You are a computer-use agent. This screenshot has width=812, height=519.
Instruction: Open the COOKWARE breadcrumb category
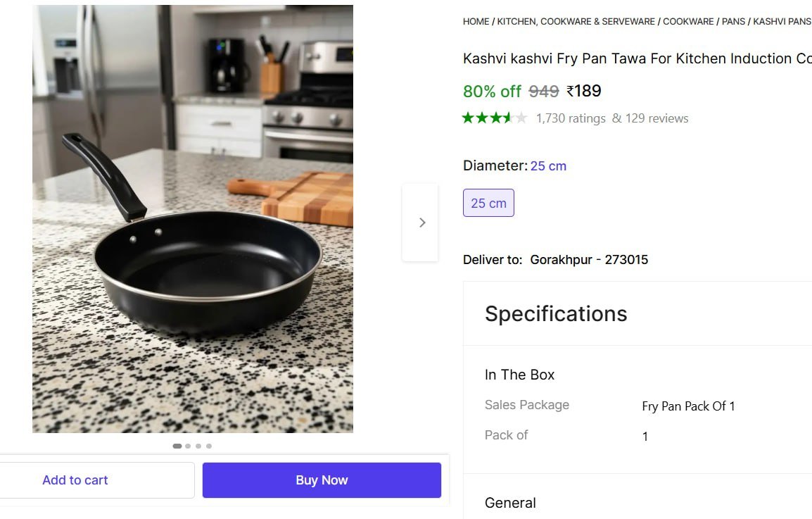[x=688, y=22]
